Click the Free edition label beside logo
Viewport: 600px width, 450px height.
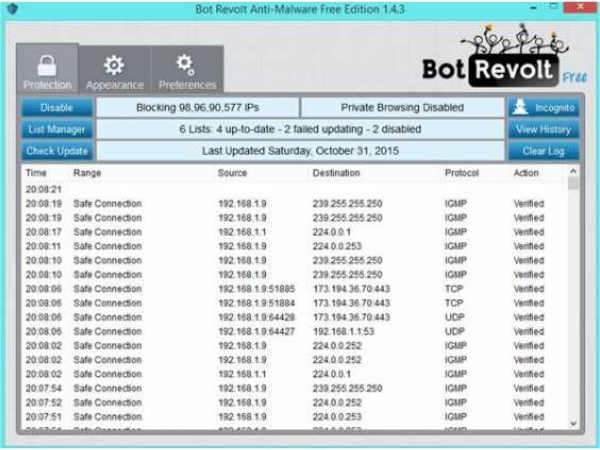[574, 78]
